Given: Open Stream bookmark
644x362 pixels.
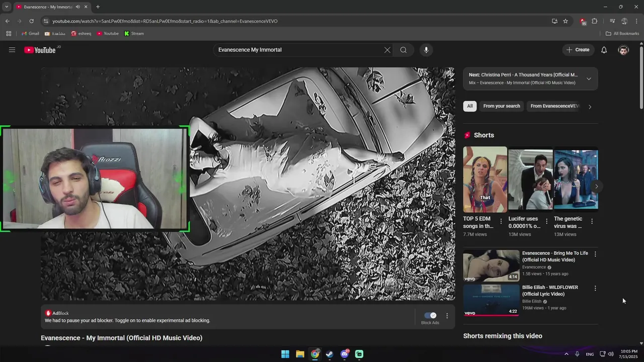Looking at the screenshot, I should tap(134, 34).
